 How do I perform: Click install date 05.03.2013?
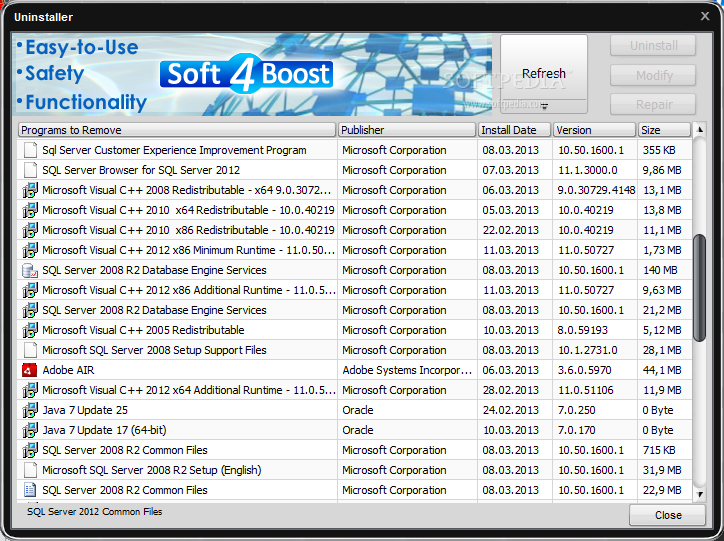pos(511,210)
